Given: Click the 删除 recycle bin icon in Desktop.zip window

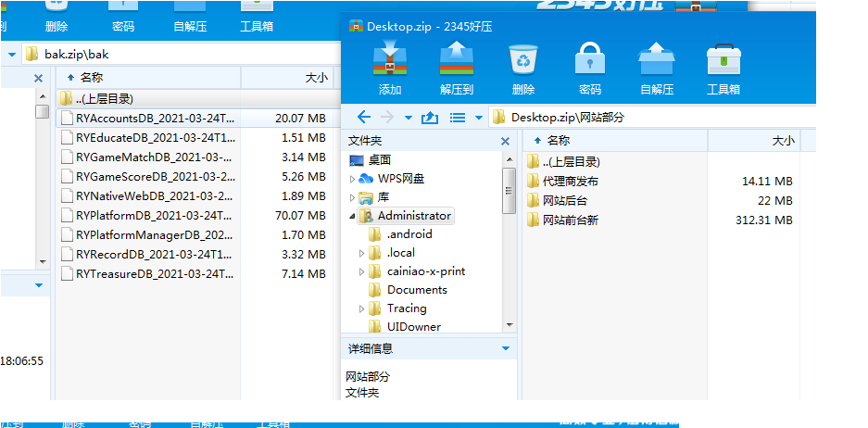Looking at the screenshot, I should coord(523,69).
